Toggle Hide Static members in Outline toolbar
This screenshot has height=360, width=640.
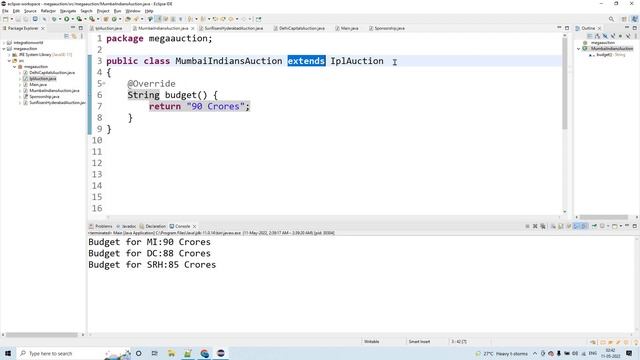click(613, 36)
